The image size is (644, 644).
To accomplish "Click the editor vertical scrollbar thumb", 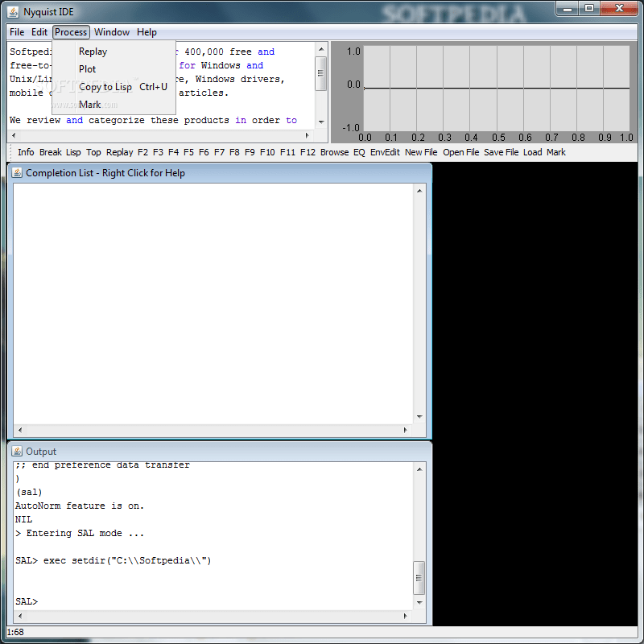I will click(320, 73).
